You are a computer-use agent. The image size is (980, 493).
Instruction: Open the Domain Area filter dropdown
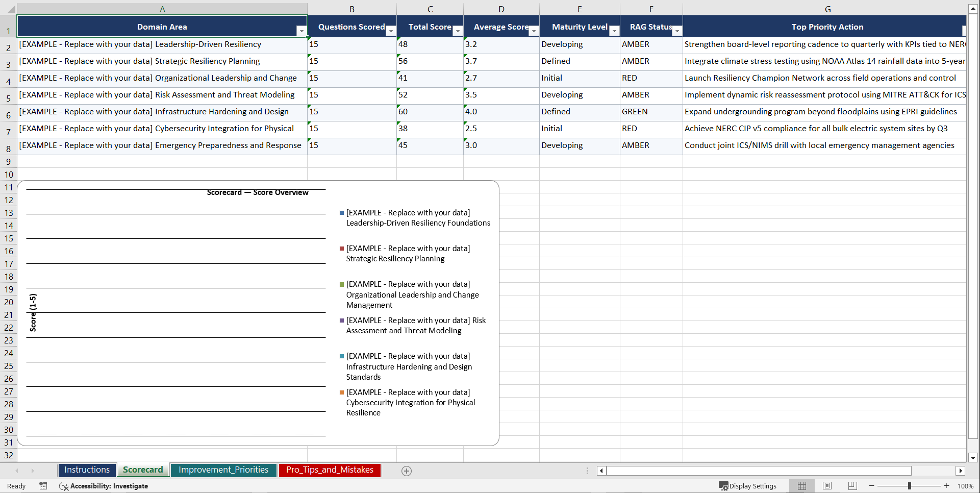click(301, 31)
